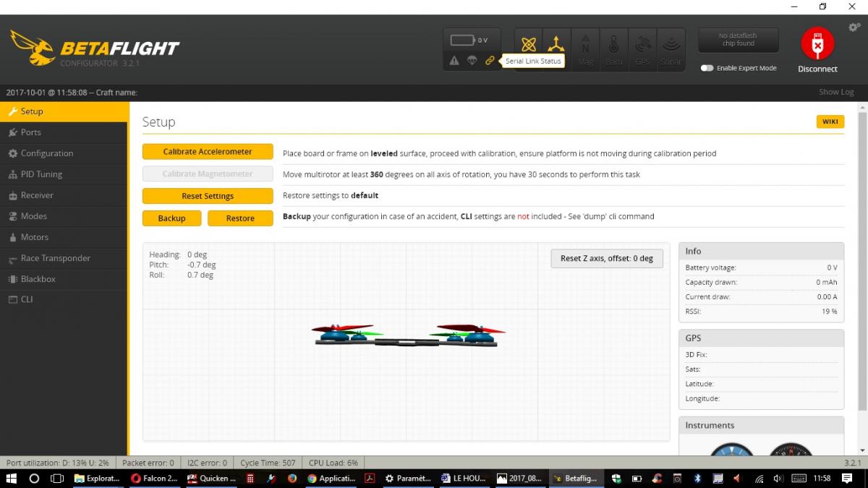The height and width of the screenshot is (488, 868).
Task: Open the CLI tab in the sidebar
Action: point(27,299)
